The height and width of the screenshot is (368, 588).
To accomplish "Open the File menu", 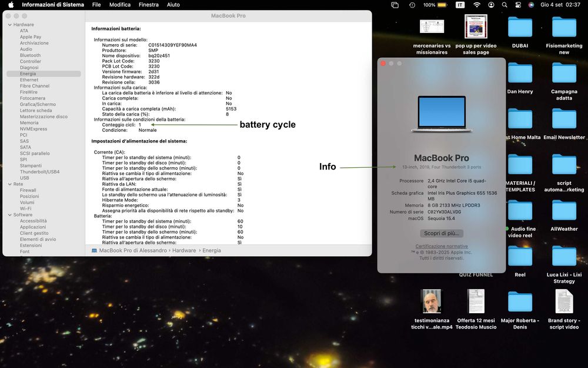I will click(96, 5).
